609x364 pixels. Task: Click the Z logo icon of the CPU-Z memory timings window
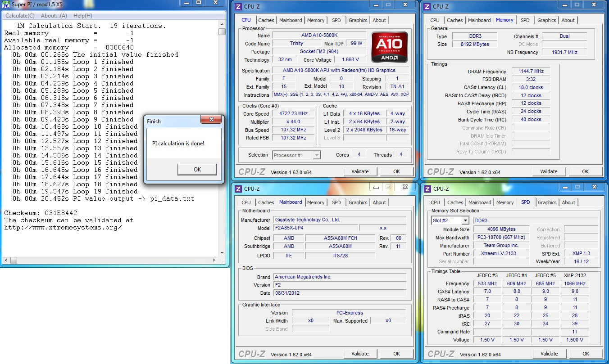[427, 6]
